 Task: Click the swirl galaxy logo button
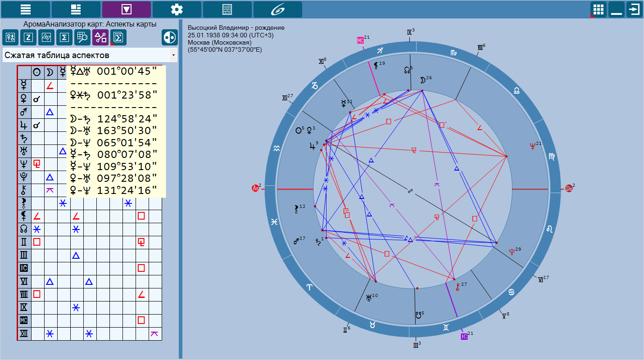(x=277, y=9)
